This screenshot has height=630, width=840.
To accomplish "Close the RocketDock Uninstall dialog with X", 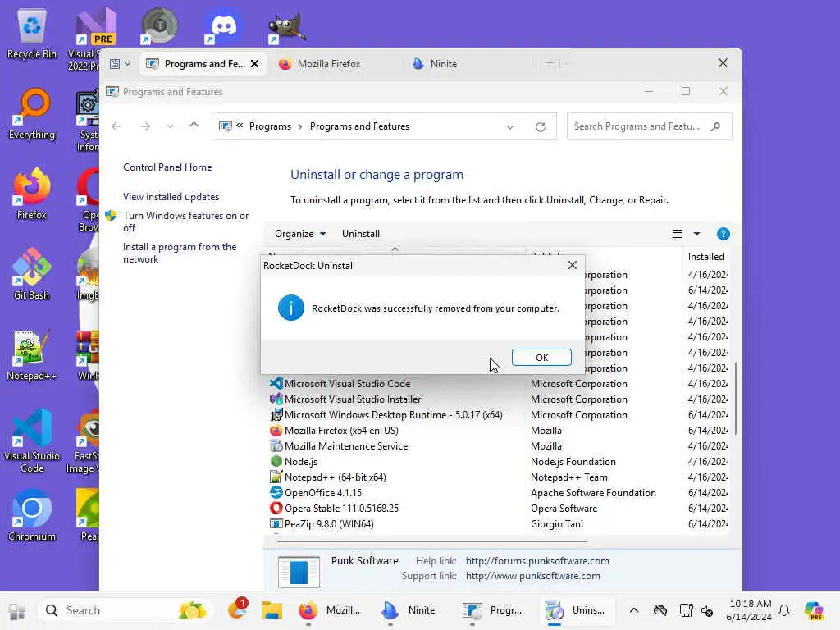I will coord(572,265).
